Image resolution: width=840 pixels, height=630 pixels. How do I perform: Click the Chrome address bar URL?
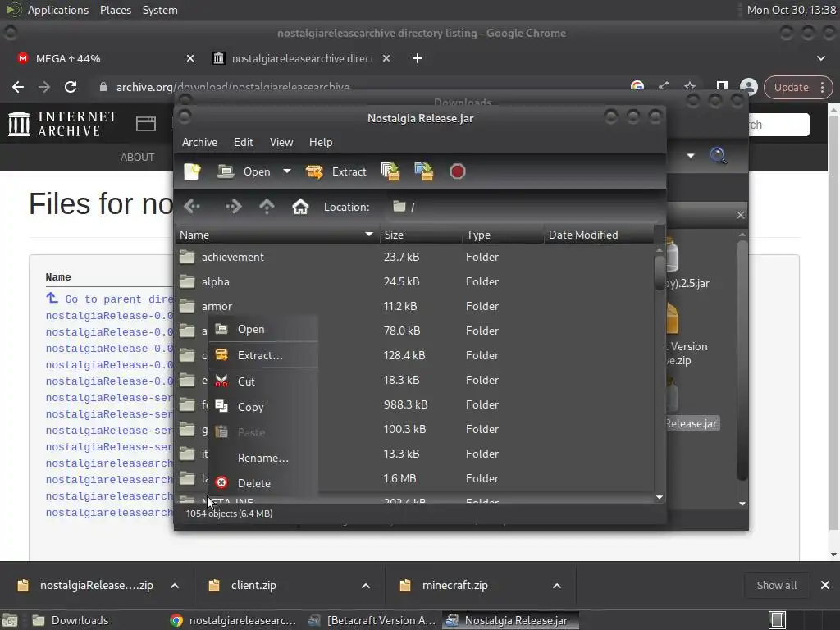233,87
